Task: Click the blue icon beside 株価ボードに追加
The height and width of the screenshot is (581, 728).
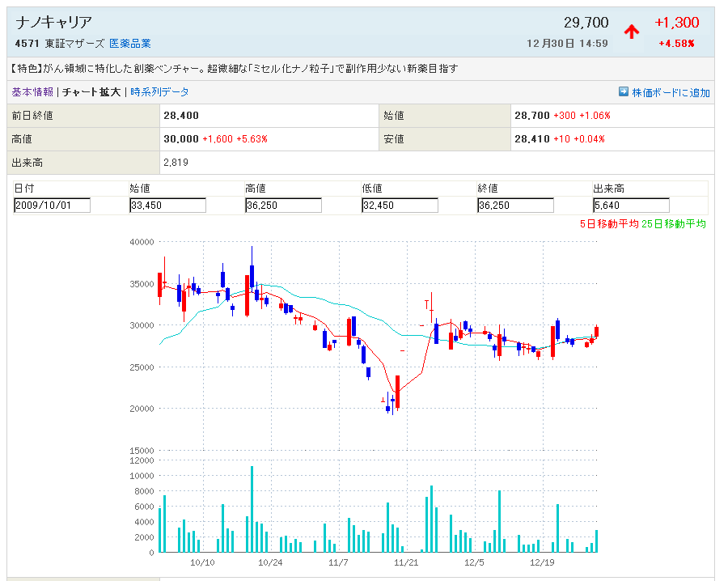Action: click(624, 92)
